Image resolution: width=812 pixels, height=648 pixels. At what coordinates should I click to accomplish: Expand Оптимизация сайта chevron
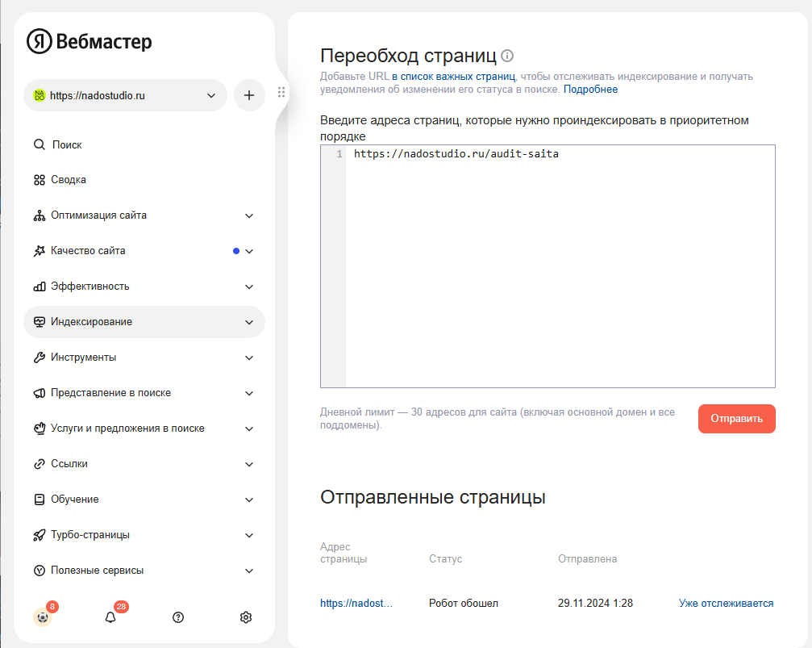coord(249,215)
